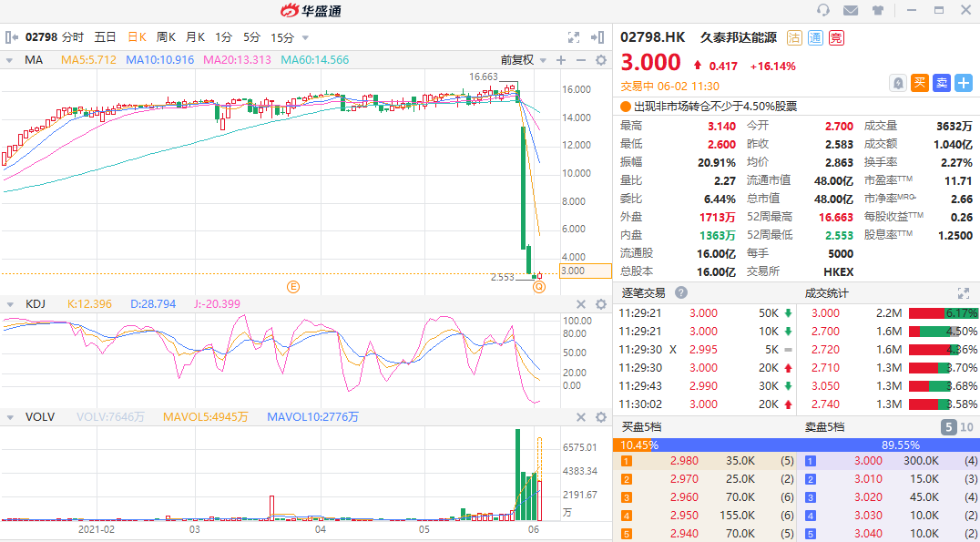Click the 成交统计 header
Screen dimensions: 980x542
pyautogui.click(x=826, y=292)
